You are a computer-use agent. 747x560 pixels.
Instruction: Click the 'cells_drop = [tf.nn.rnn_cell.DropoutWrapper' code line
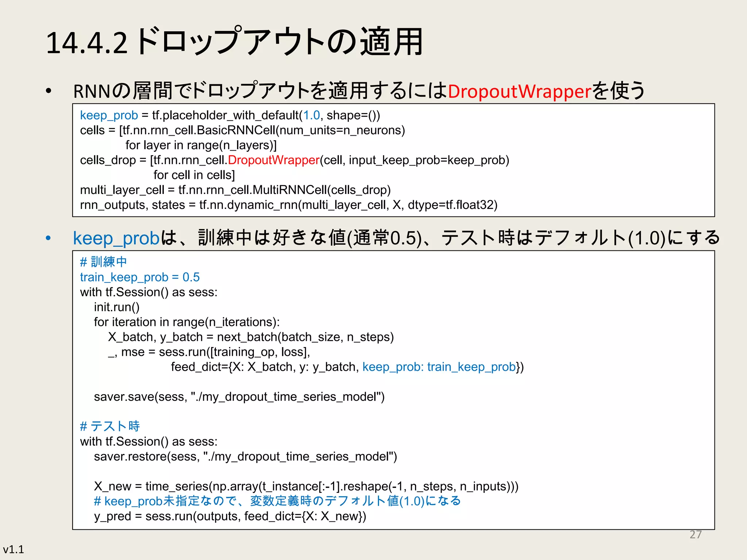pos(295,160)
